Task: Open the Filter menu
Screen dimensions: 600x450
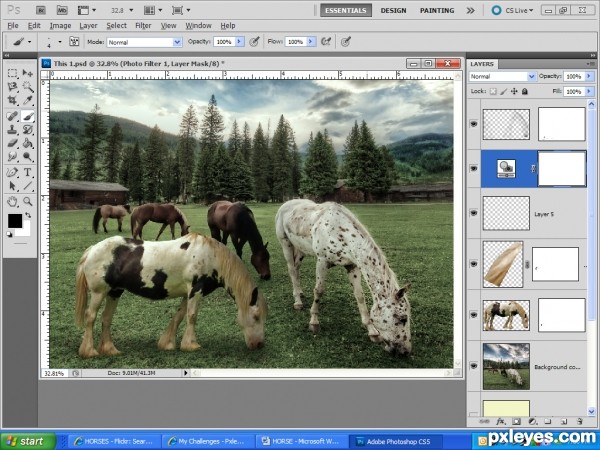Action: [x=143, y=26]
